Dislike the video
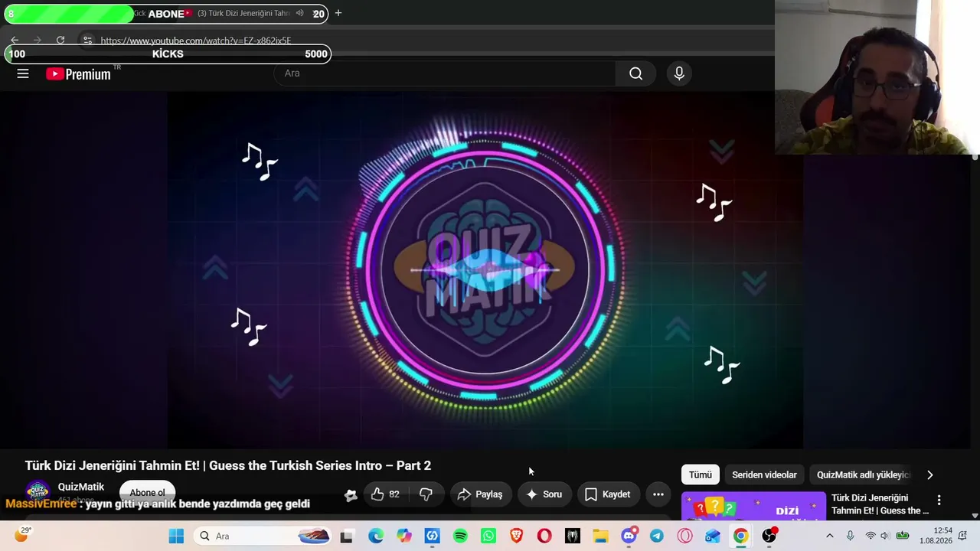The image size is (980, 551). [426, 494]
